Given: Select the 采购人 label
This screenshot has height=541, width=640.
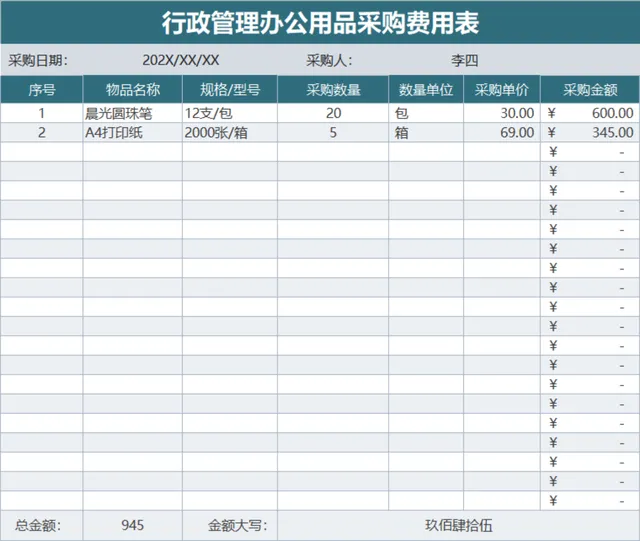Looking at the screenshot, I should pos(329,60).
